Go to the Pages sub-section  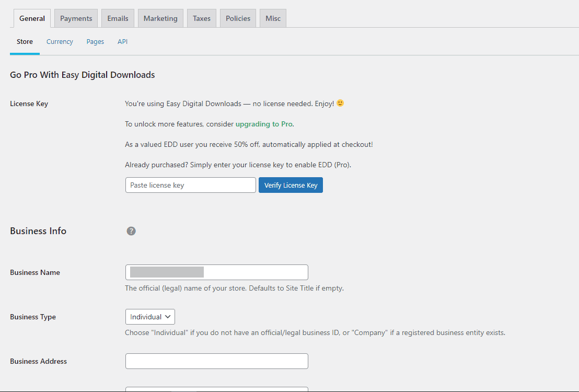pos(95,42)
